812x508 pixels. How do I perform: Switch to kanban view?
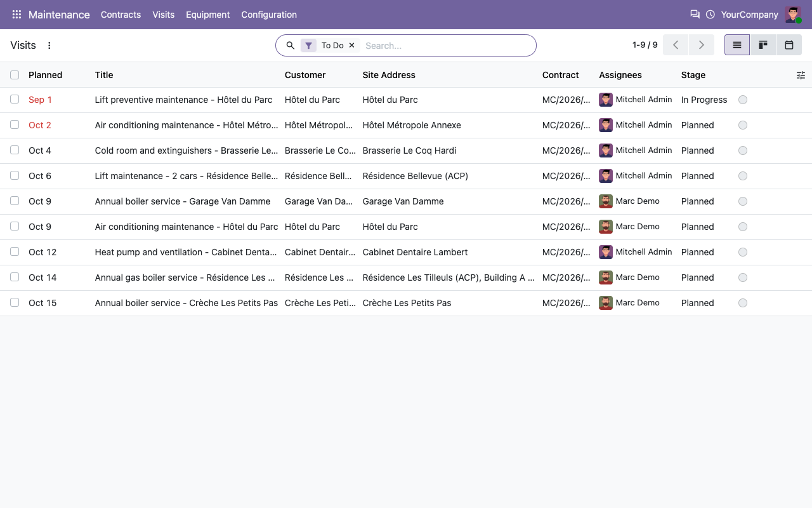click(x=763, y=45)
